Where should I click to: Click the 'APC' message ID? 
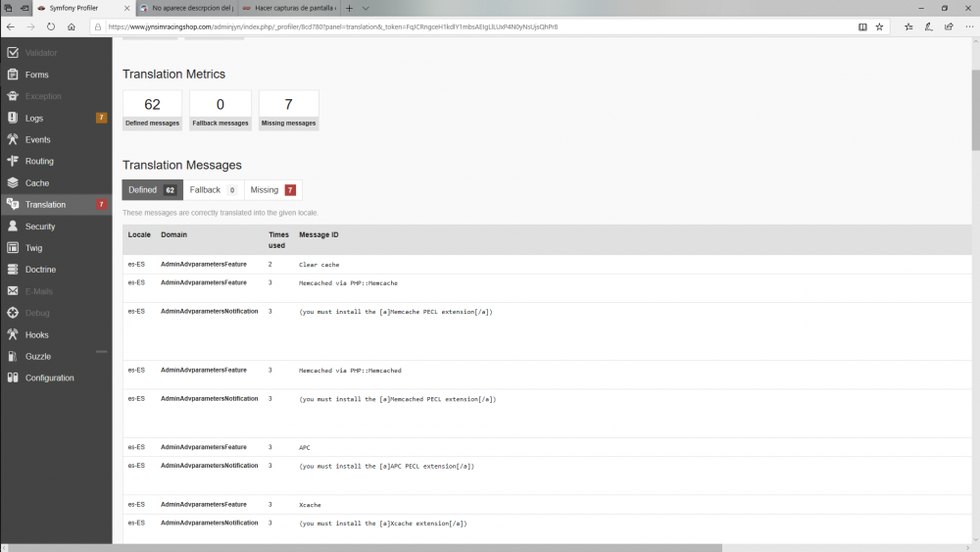tap(305, 448)
